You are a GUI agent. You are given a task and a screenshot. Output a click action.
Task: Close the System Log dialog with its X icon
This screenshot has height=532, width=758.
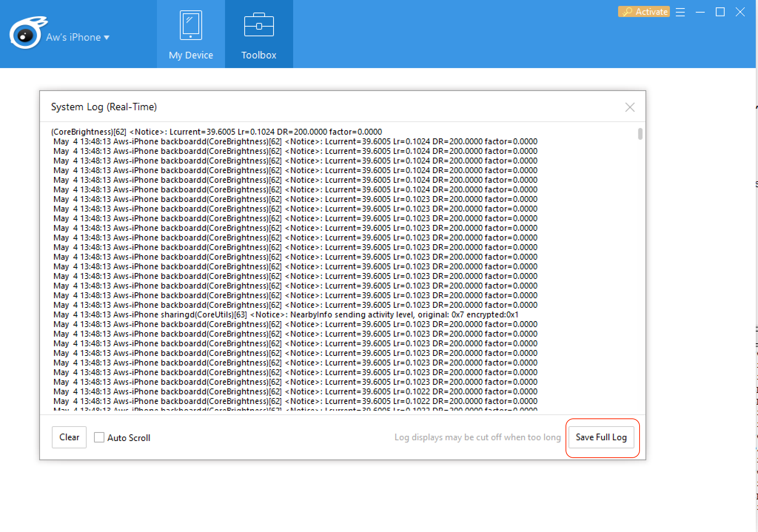pos(630,107)
